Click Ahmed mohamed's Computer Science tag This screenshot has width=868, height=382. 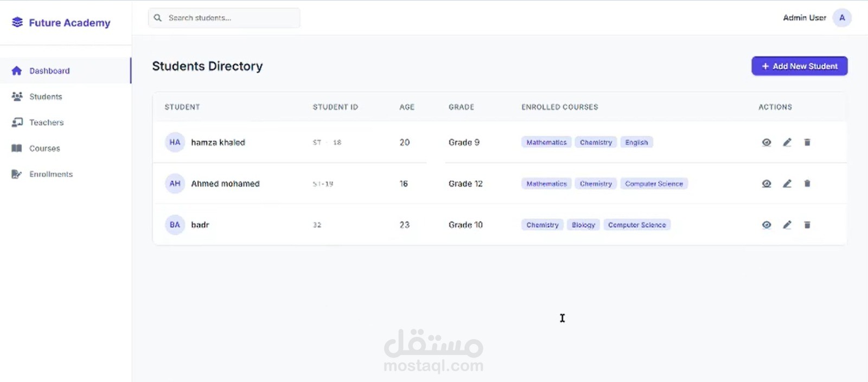[654, 183]
